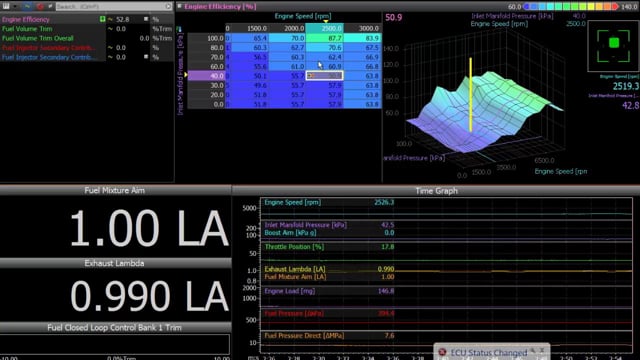The width and height of the screenshot is (640, 360).
Task: Click the 3D surface plot of Engine Efficiency
Action: [x=486, y=112]
